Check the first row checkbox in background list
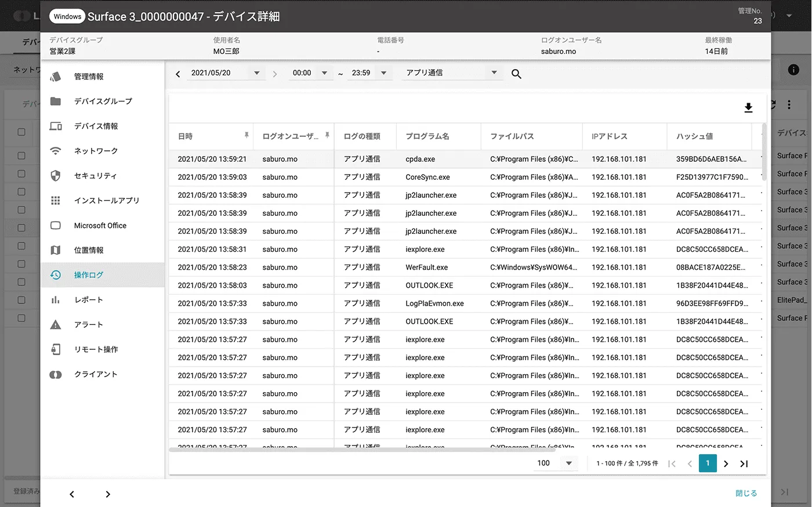Screen dimensions: 812x507 pyautogui.click(x=21, y=155)
